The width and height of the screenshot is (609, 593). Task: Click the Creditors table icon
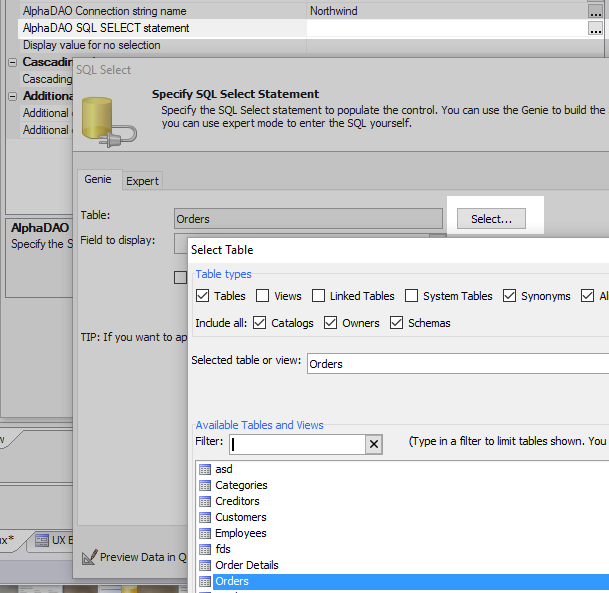[205, 501]
